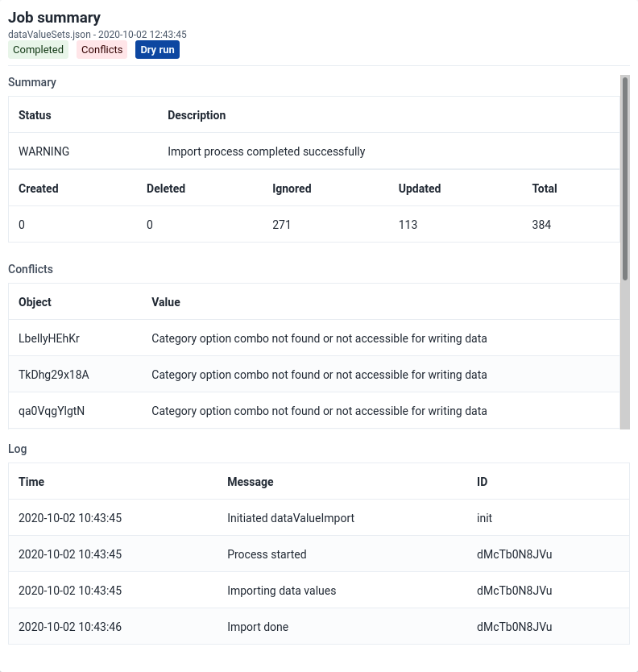Click conflict row qa0VqgYlgtN
This screenshot has width=638, height=672.
tap(52, 411)
